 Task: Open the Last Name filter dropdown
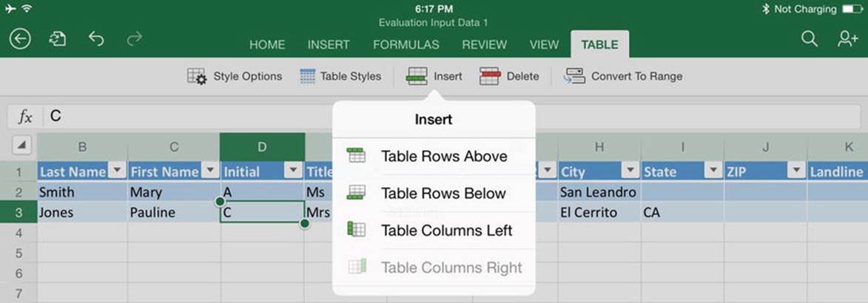pyautogui.click(x=118, y=171)
